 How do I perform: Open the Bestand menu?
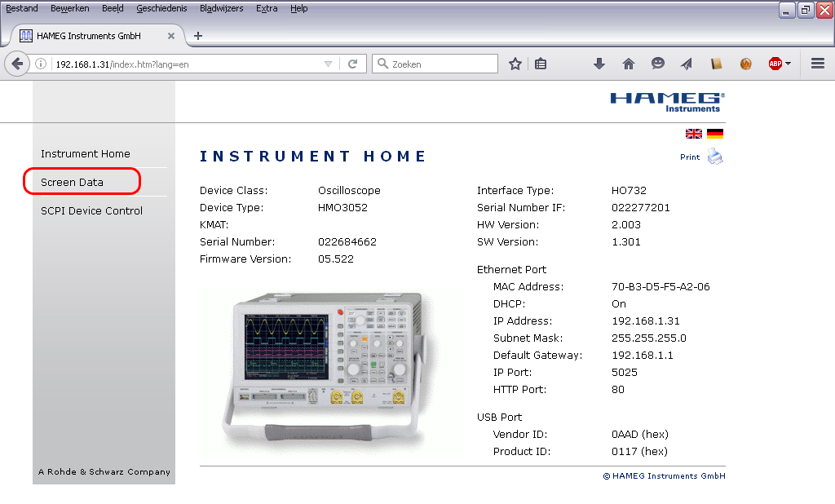[21, 8]
